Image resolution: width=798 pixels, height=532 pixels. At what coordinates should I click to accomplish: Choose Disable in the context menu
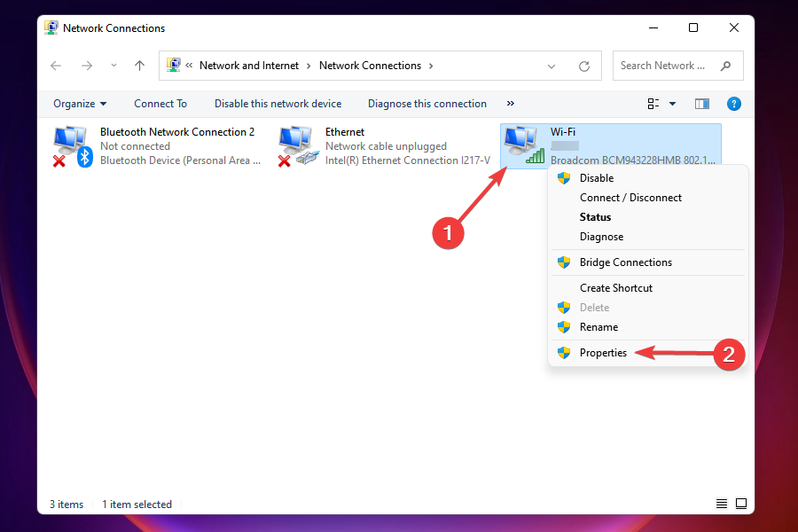coord(648,178)
